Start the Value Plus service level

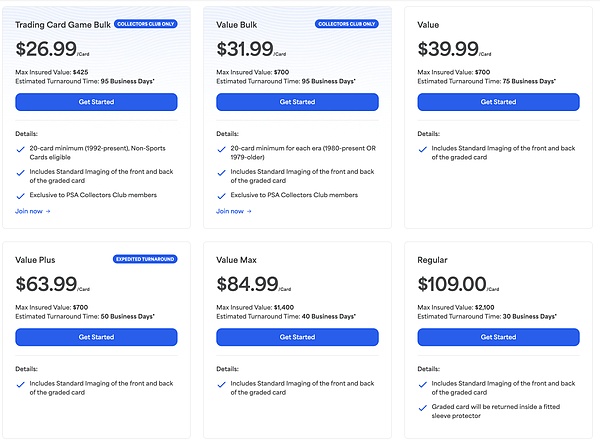point(96,337)
